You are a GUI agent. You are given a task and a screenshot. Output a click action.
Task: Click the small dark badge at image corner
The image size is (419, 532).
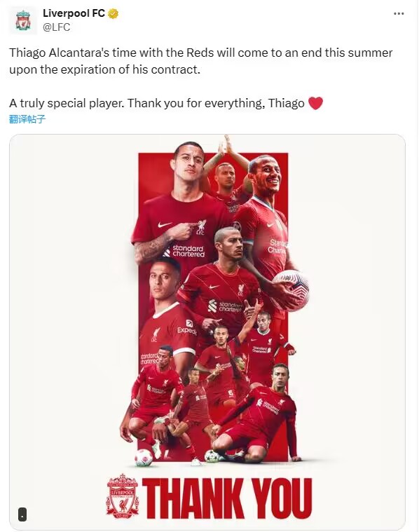(22, 514)
